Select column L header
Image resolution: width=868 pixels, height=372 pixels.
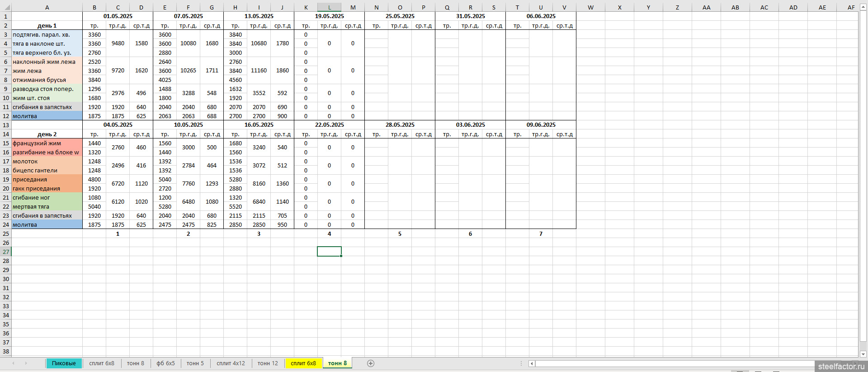tap(329, 7)
